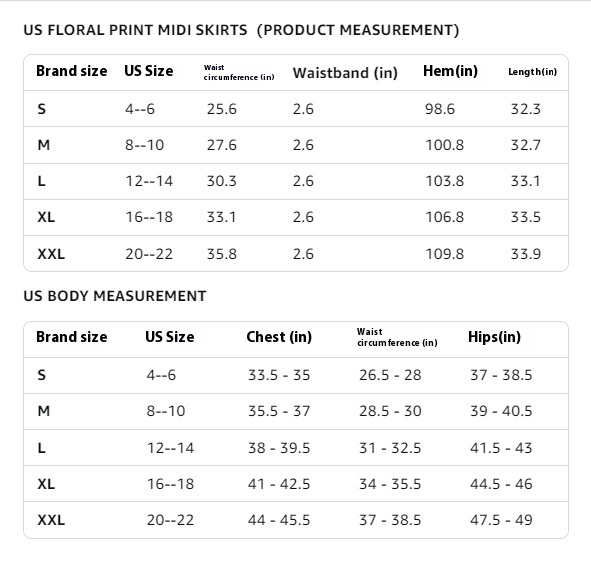Click the Brand size header in skirts table
591x573 pixels.
tap(72, 71)
